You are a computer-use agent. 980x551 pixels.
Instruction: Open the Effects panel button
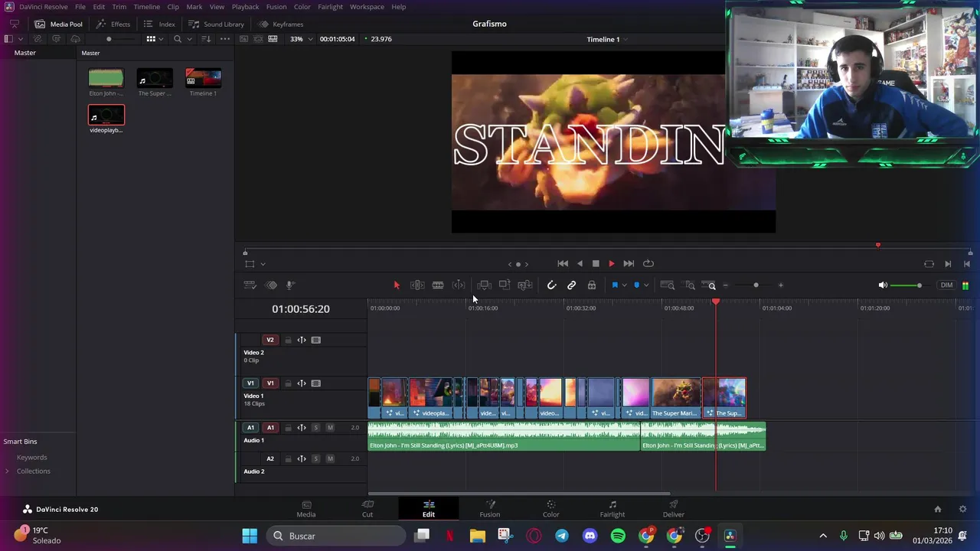113,24
